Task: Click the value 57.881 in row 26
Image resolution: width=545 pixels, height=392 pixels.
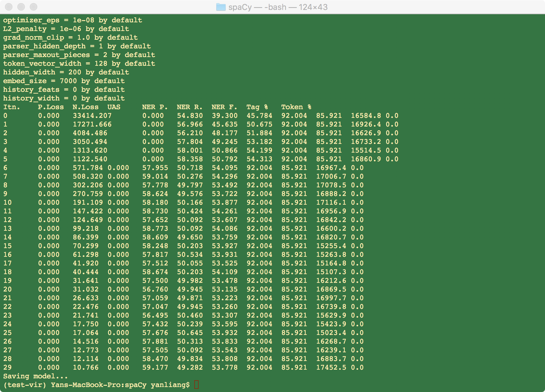Action: point(155,341)
